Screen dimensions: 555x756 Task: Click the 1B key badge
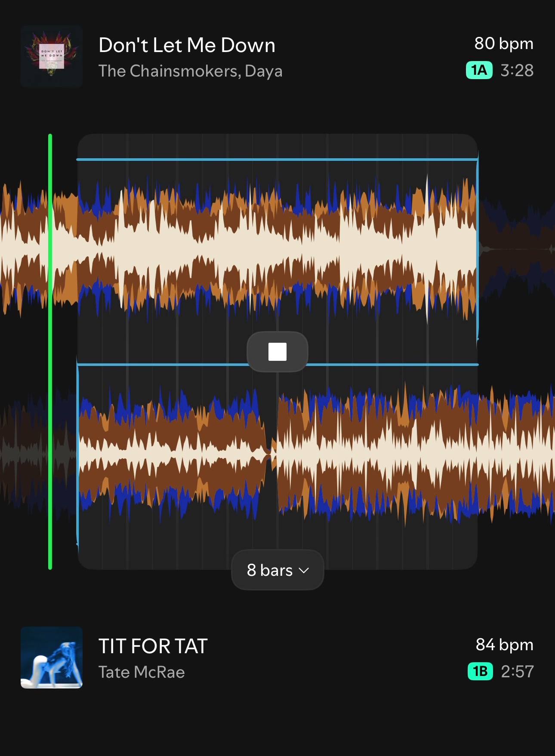click(x=480, y=671)
